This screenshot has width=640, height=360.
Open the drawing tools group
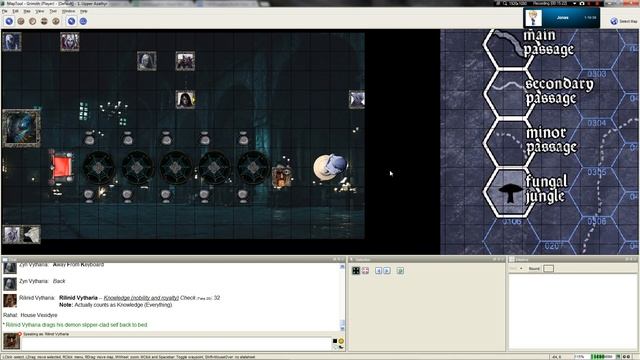[x=21, y=21]
